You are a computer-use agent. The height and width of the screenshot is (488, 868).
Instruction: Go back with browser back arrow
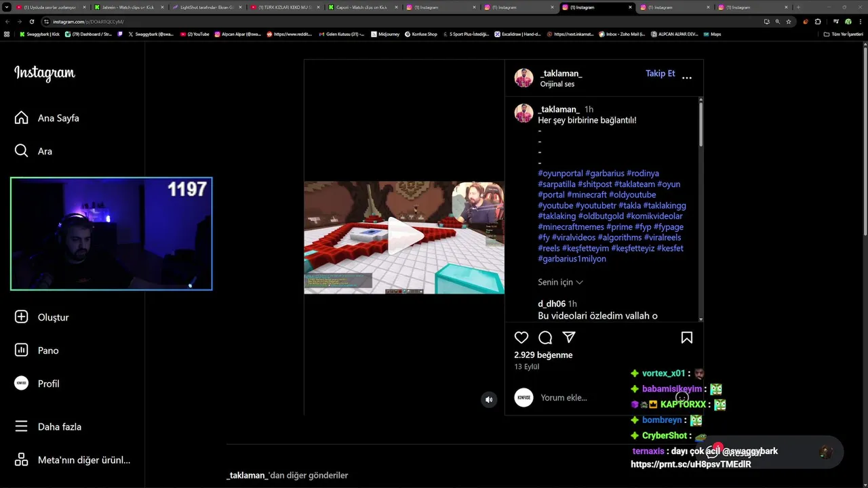(x=7, y=22)
